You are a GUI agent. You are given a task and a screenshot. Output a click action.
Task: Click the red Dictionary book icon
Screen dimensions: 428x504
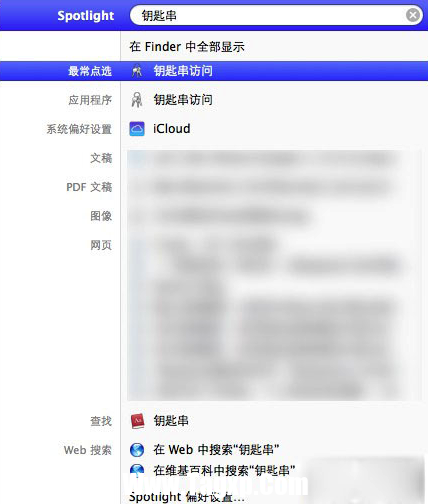(137, 421)
